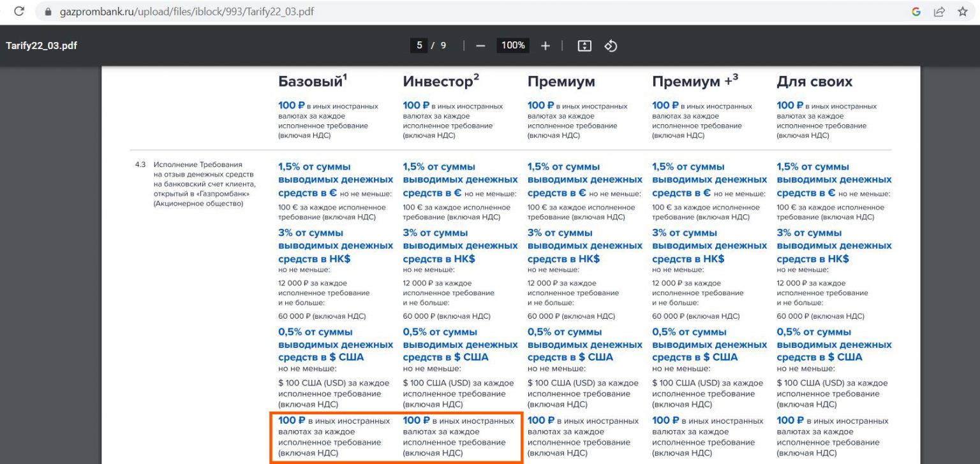Click the Базовый column heading

[x=313, y=82]
